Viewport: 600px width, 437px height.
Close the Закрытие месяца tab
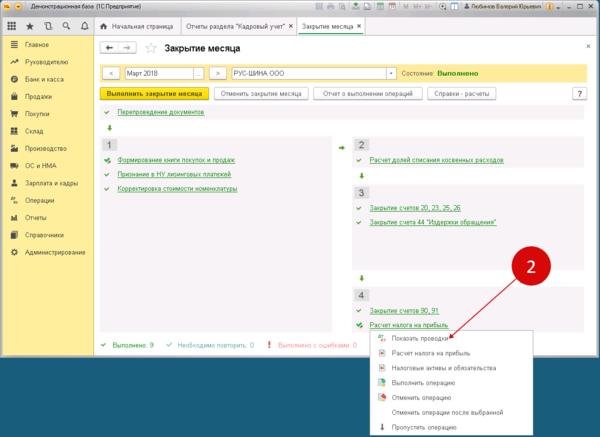tap(360, 23)
